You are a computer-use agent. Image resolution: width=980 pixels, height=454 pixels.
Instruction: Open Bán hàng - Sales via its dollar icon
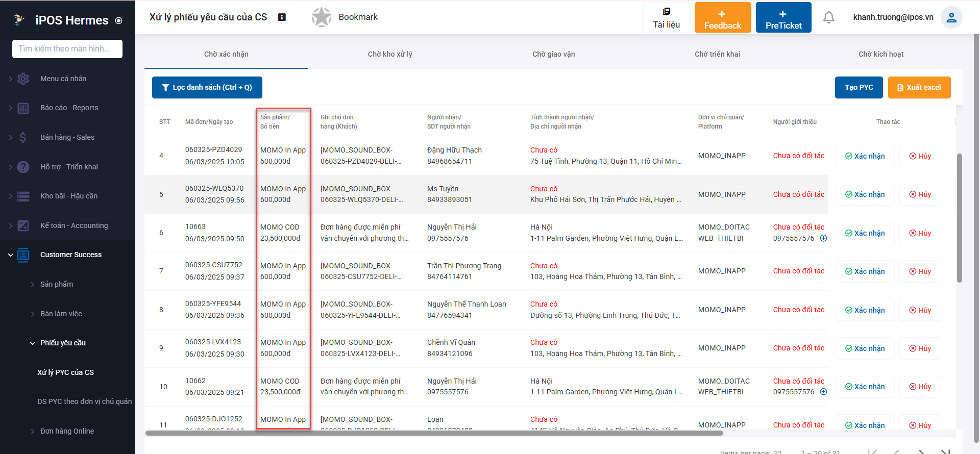23,137
